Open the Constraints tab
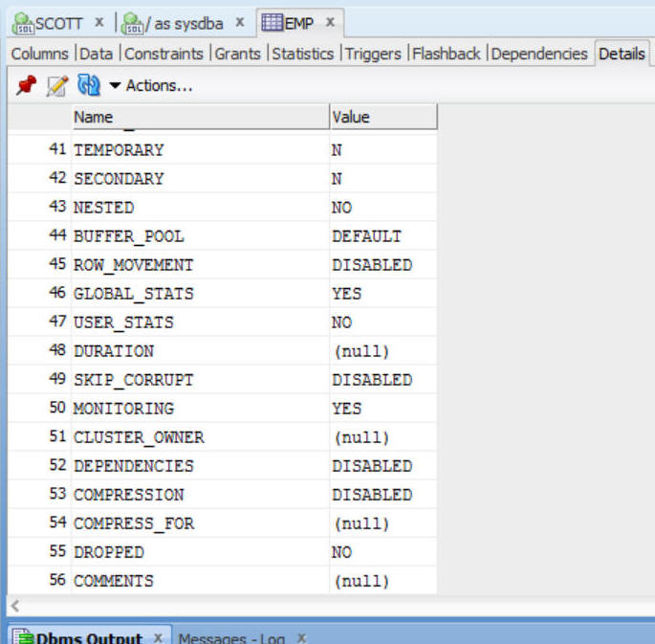The image size is (655, 644). (164, 54)
